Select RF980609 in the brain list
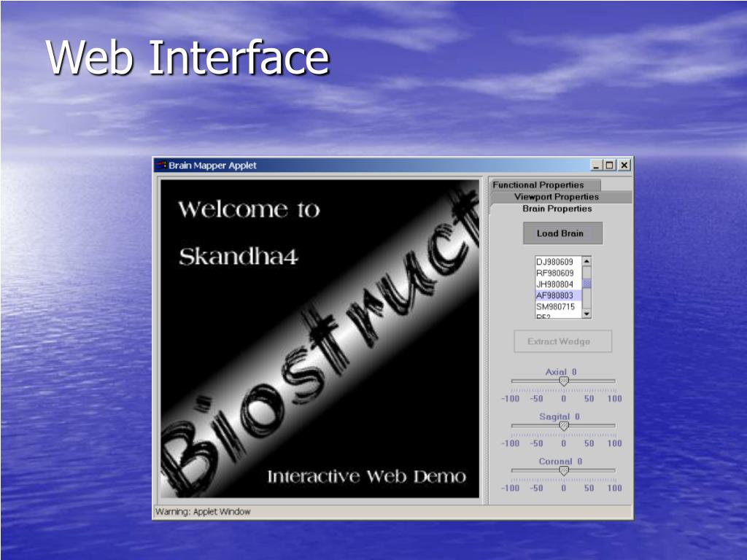Image resolution: width=747 pixels, height=560 pixels. pyautogui.click(x=558, y=273)
